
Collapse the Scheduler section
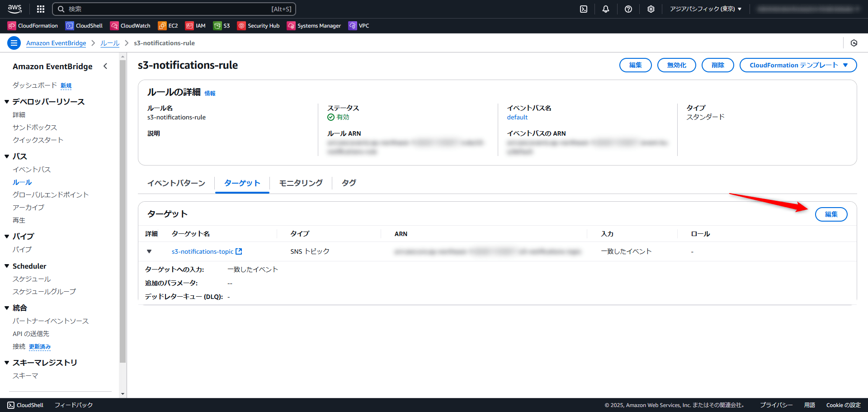tap(7, 266)
